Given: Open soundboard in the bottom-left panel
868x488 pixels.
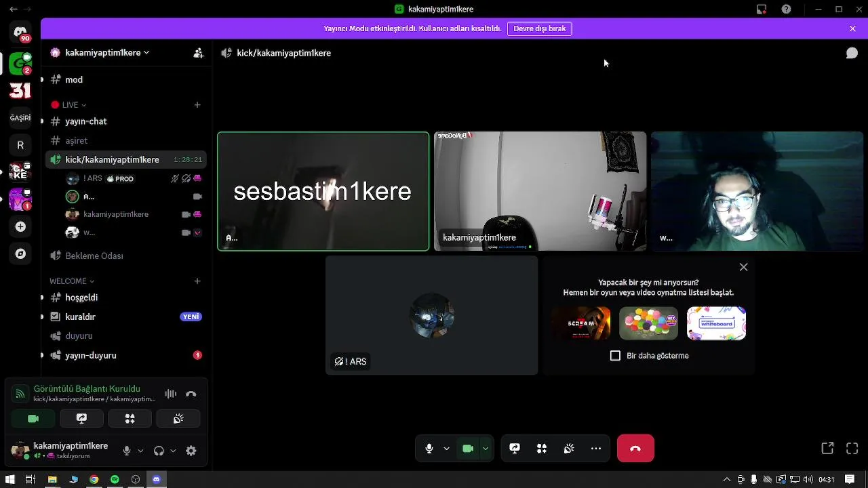Looking at the screenshot, I should tap(178, 419).
